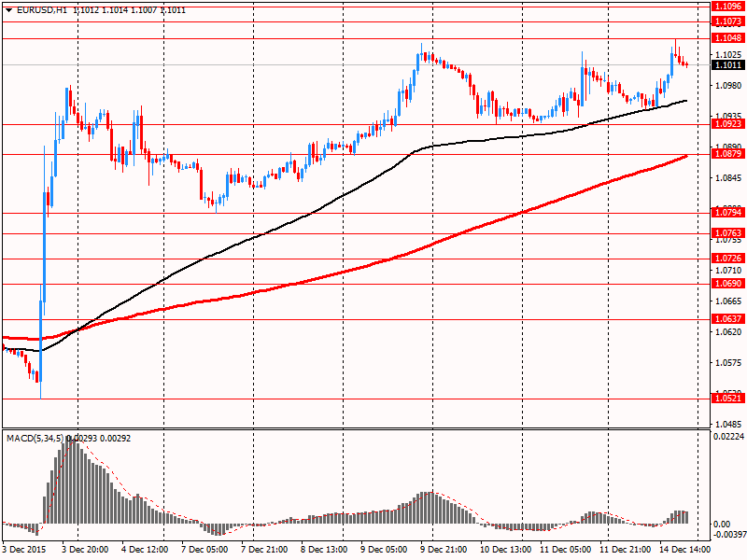Click the 11 Dec 05:00 time label

tap(566, 550)
